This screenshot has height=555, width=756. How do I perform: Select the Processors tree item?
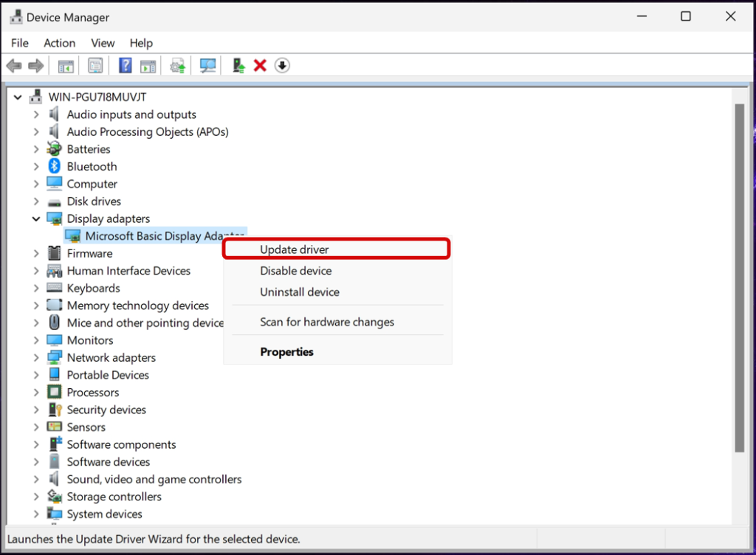click(92, 392)
